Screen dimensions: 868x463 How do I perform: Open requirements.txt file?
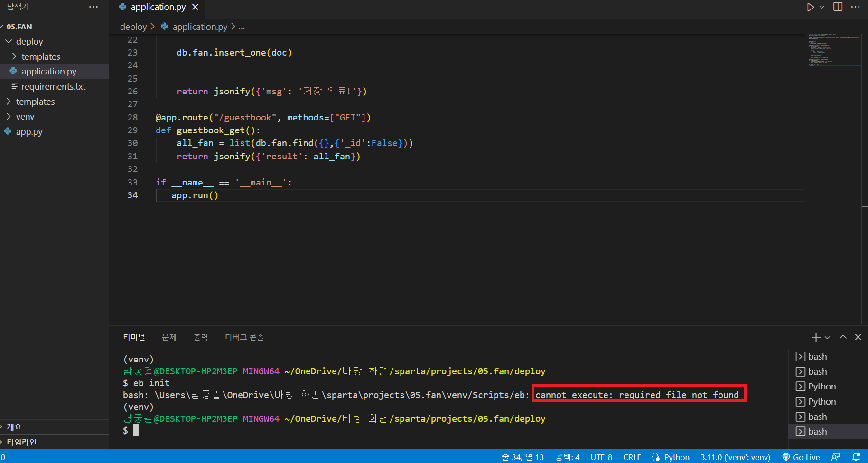click(54, 86)
